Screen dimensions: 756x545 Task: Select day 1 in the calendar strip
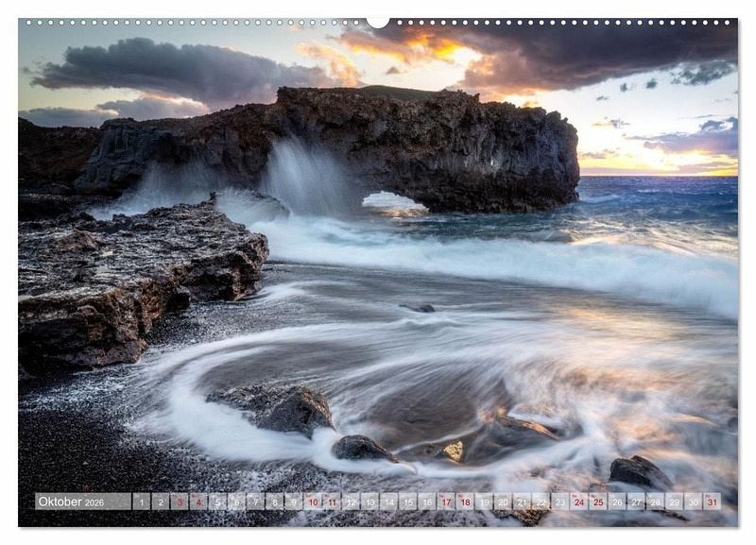(141, 502)
